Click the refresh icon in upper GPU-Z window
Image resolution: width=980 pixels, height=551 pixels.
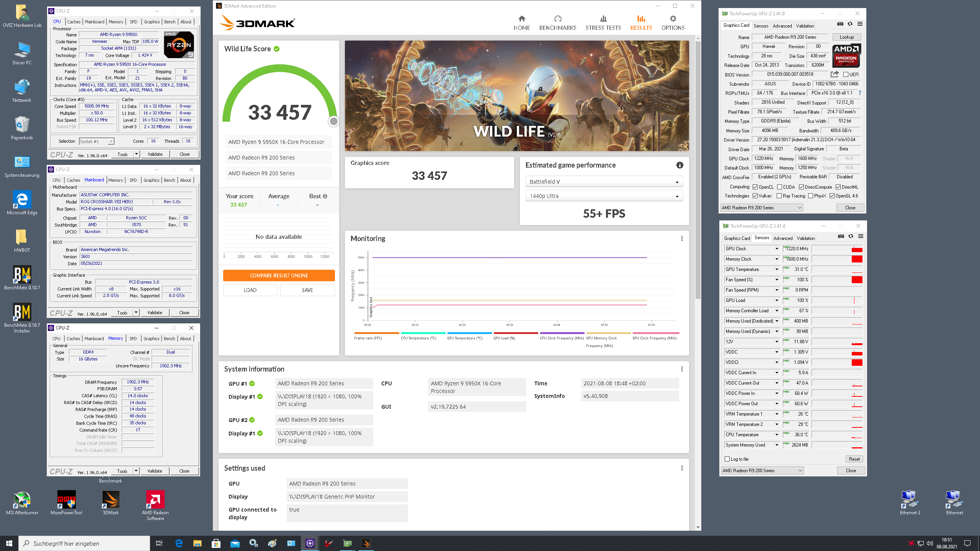coord(850,24)
